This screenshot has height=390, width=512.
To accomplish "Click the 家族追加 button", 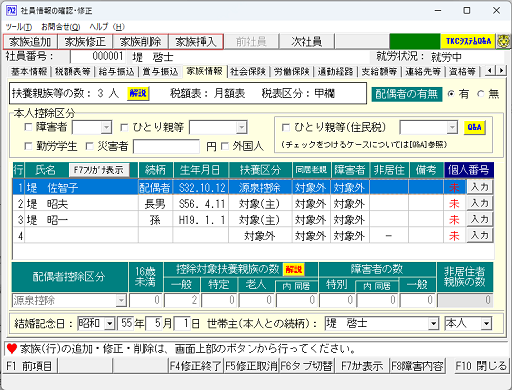I will [30, 42].
